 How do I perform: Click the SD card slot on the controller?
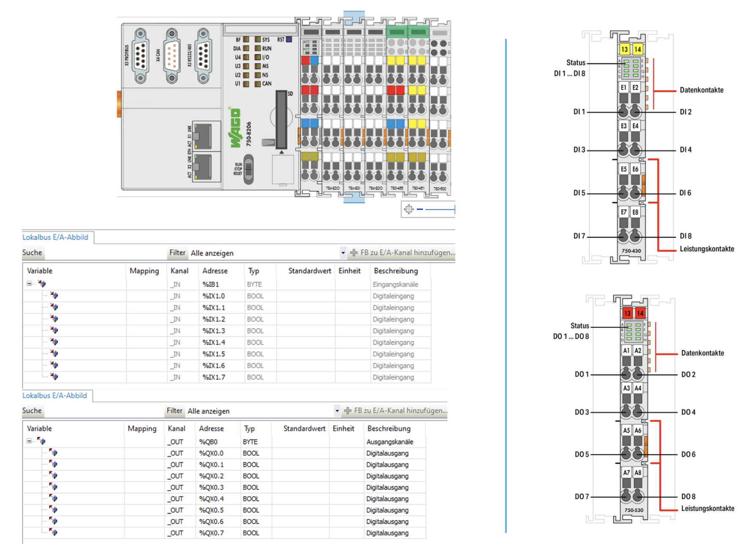click(281, 119)
